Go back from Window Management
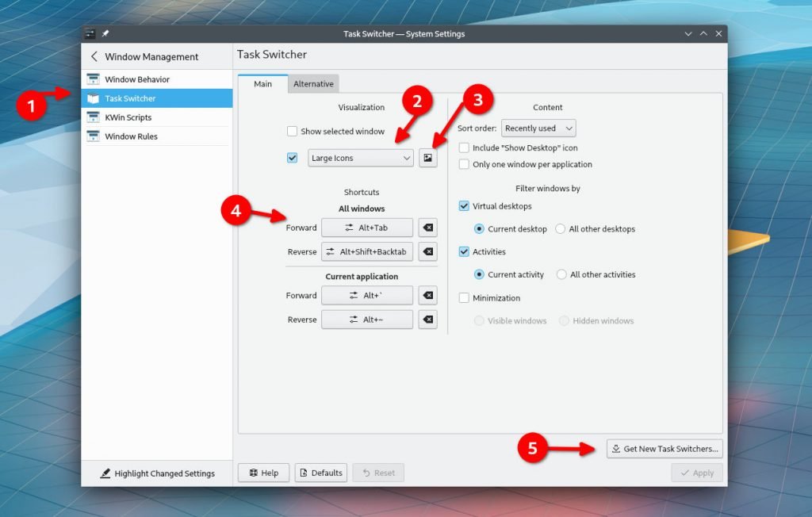This screenshot has height=517, width=812. click(x=94, y=56)
